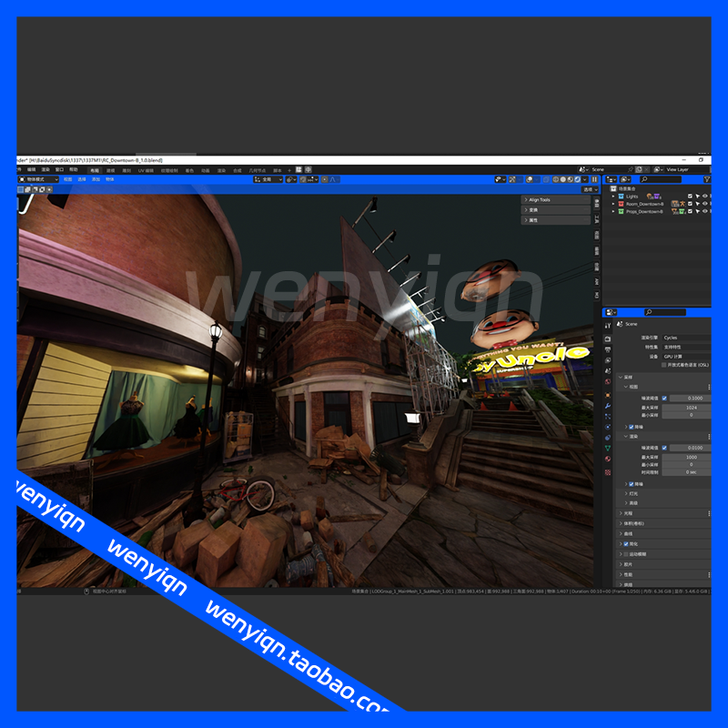Adjust viewport noise threshold 0.1000 field
The height and width of the screenshot is (728, 728).
pyautogui.click(x=691, y=399)
